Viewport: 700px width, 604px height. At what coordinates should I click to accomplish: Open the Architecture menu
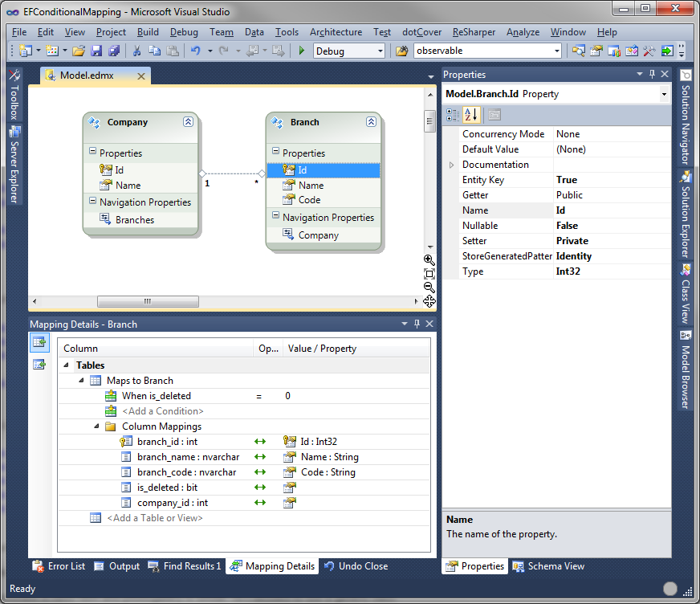coord(336,32)
